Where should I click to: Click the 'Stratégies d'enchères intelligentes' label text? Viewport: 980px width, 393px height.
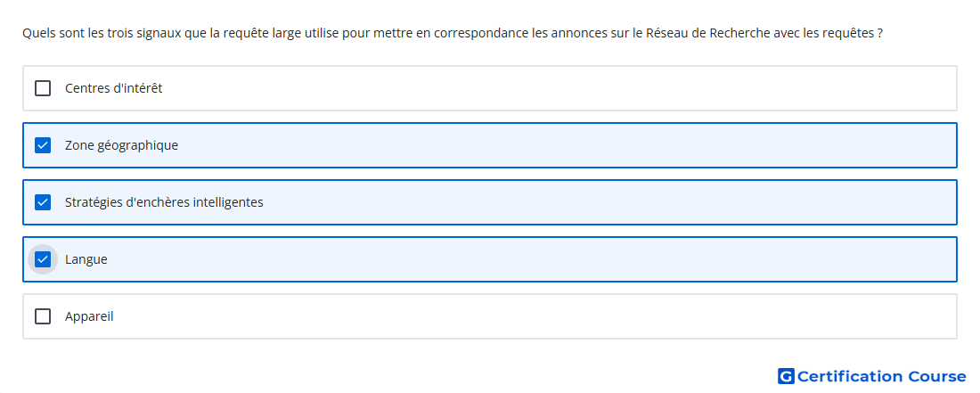click(164, 202)
